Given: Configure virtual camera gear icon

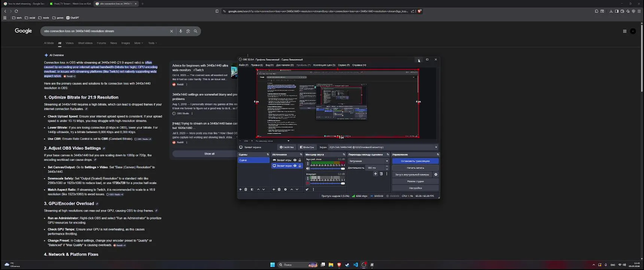Looking at the screenshot, I should coord(435,174).
